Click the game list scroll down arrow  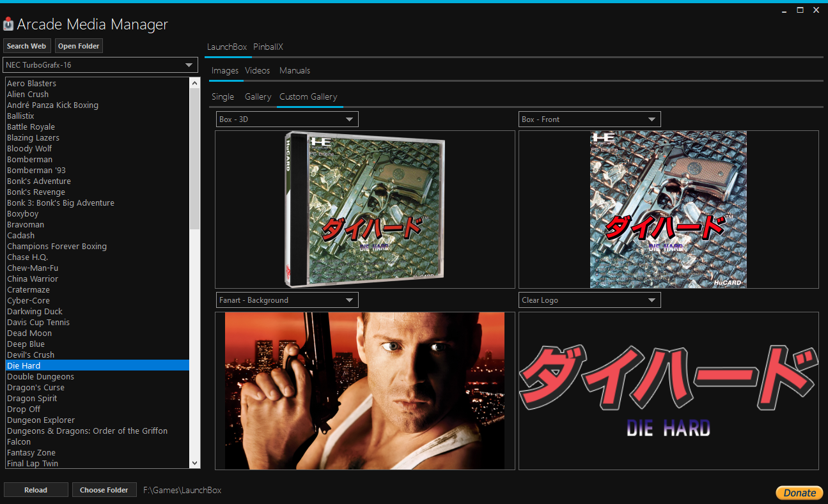pyautogui.click(x=195, y=463)
